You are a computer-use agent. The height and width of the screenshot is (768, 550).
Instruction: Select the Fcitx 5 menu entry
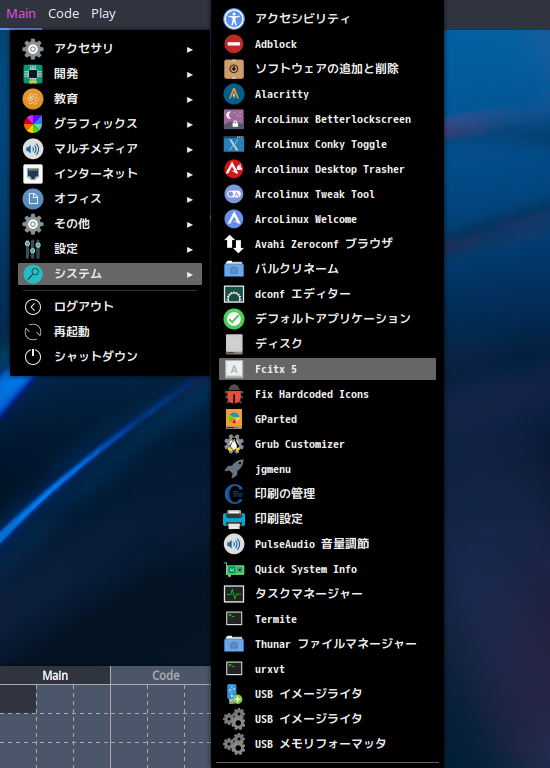pyautogui.click(x=327, y=369)
